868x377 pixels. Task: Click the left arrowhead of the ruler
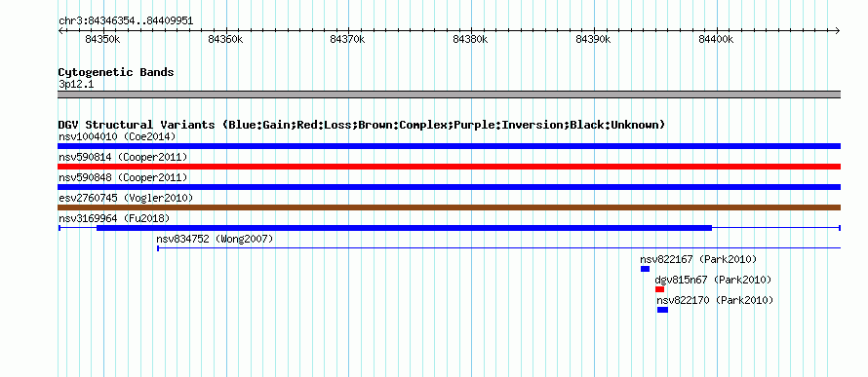(60, 31)
